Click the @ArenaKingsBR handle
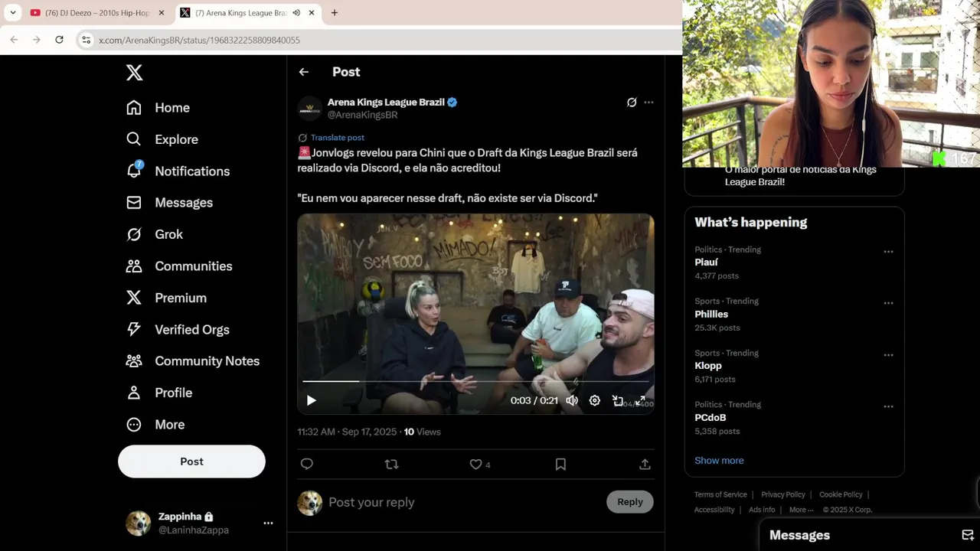 [362, 115]
